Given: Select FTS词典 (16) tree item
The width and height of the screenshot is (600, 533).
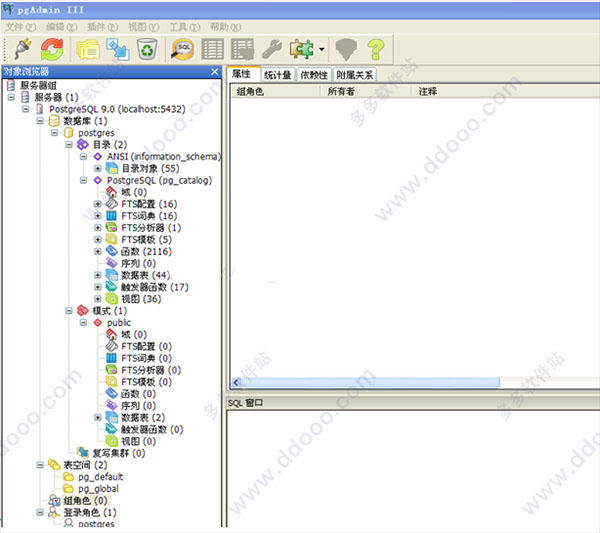Looking at the screenshot, I should coord(149,216).
